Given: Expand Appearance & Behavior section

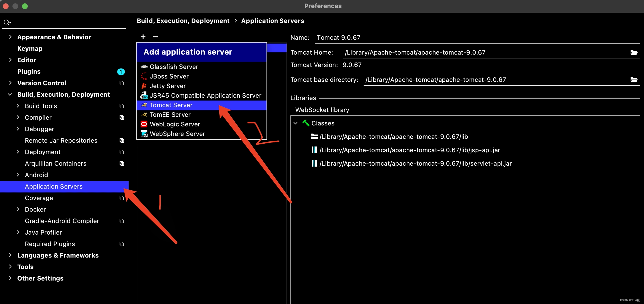Looking at the screenshot, I should pos(10,37).
